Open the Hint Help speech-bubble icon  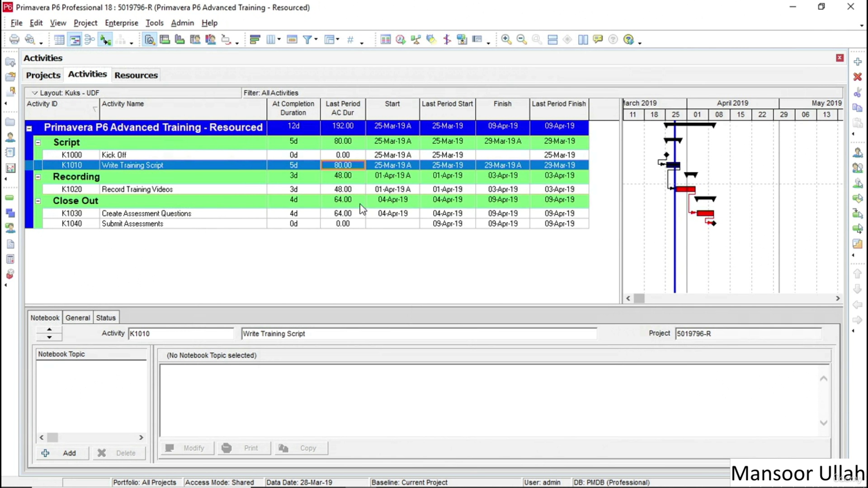click(x=598, y=40)
